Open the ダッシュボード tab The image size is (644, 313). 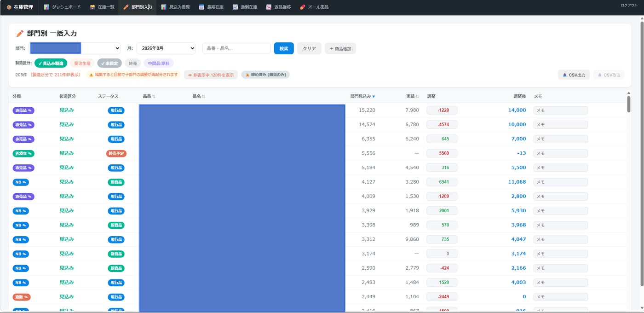tap(62, 7)
